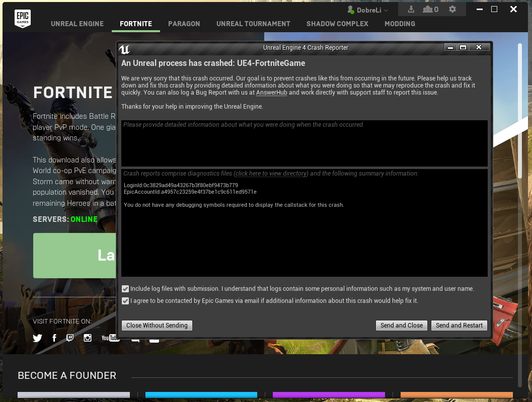Click Send and Restart button
532x402 pixels.
point(459,326)
